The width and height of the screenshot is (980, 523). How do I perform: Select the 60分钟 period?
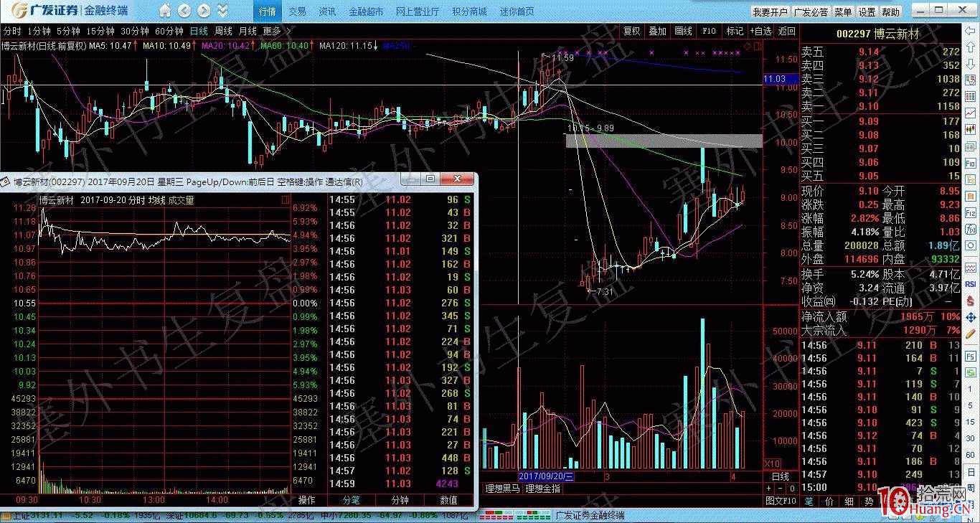pyautogui.click(x=169, y=31)
